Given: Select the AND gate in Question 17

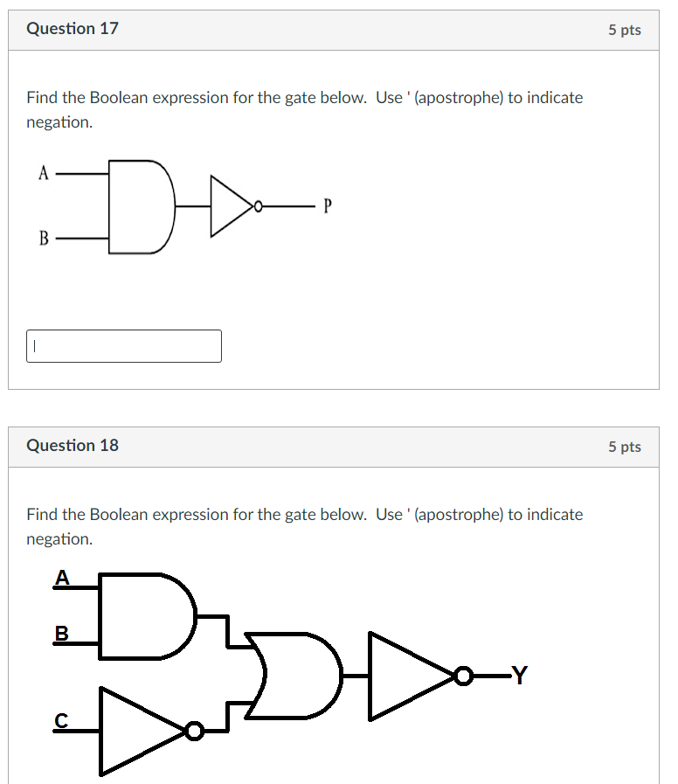Looking at the screenshot, I should click(140, 206).
